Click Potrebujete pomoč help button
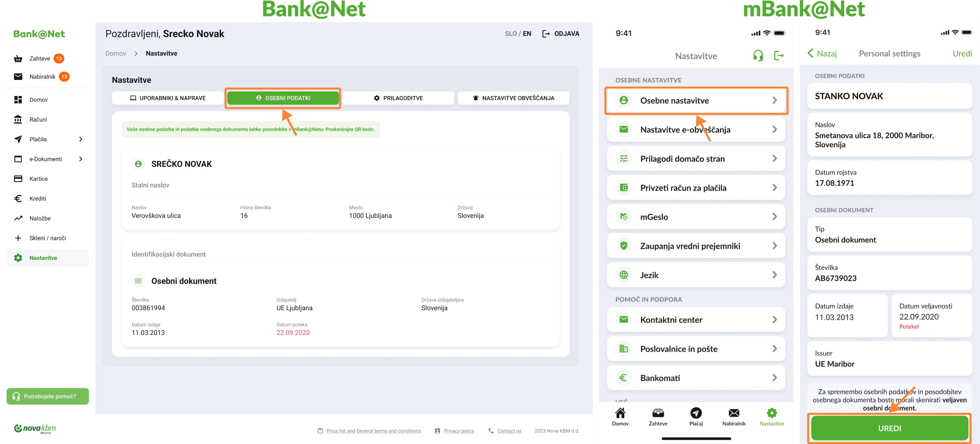The image size is (980, 444). (48, 396)
